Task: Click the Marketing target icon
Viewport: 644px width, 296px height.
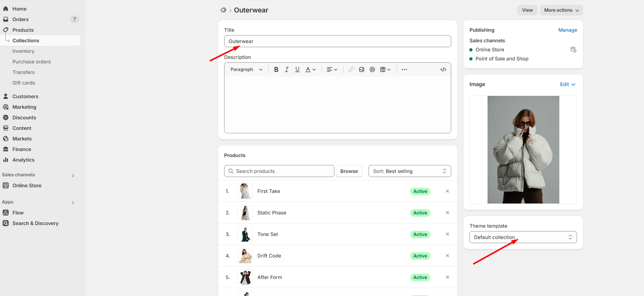Action: [x=6, y=107]
